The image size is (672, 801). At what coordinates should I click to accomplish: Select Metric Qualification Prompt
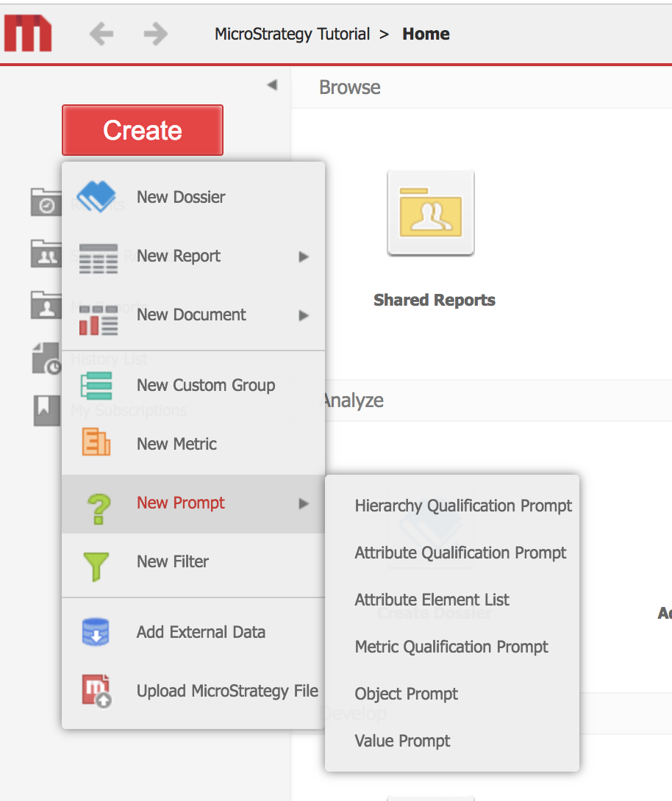(451, 647)
